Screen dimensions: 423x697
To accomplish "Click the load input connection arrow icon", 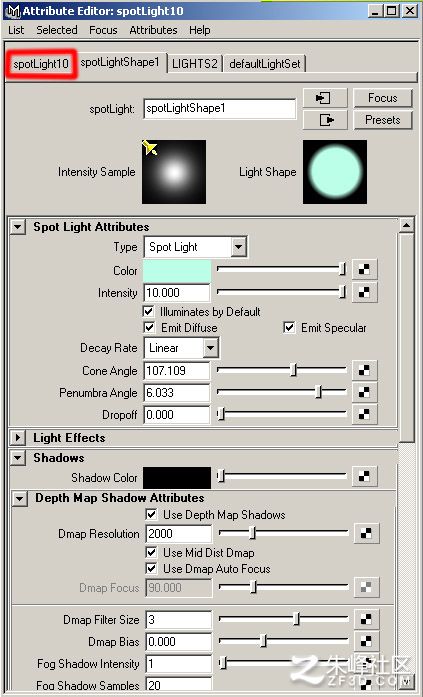I will click(x=325, y=98).
